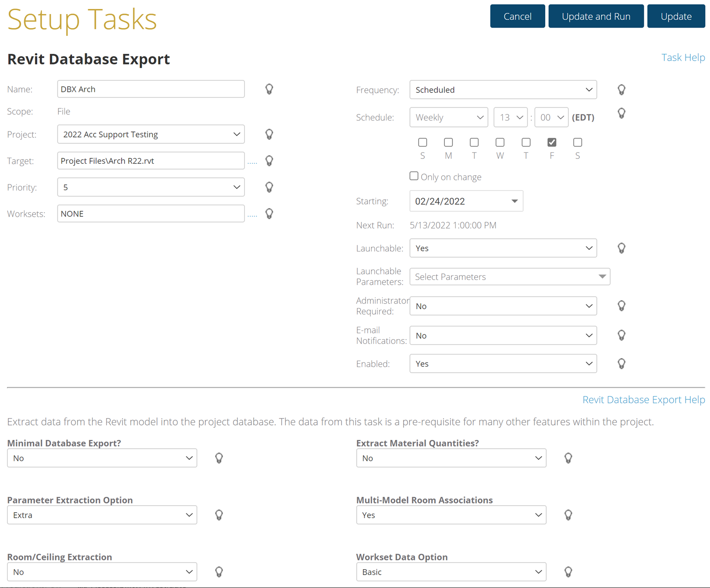The height and width of the screenshot is (588, 710).
Task: Click the lightbulb hint next to Name field
Action: [269, 89]
